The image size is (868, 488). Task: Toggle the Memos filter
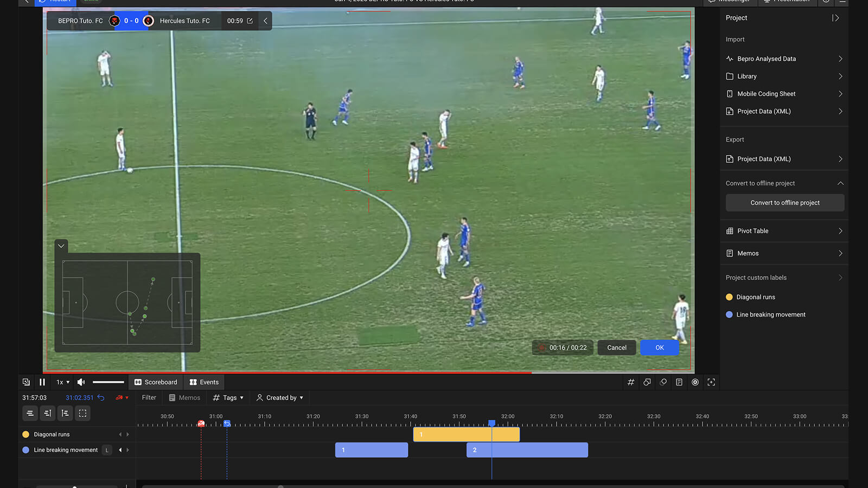184,397
